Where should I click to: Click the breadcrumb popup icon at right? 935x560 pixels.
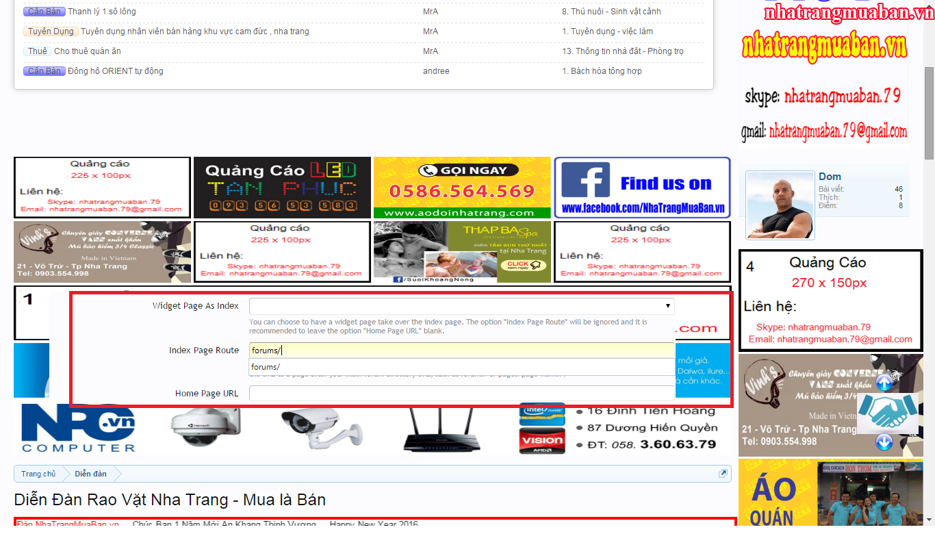click(723, 474)
